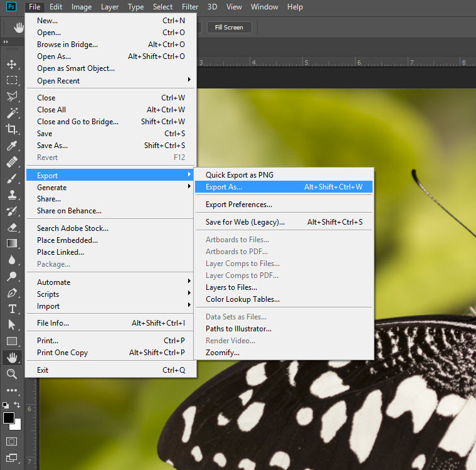This screenshot has width=476, height=470.
Task: Select the Eraser tool
Action: click(11, 227)
